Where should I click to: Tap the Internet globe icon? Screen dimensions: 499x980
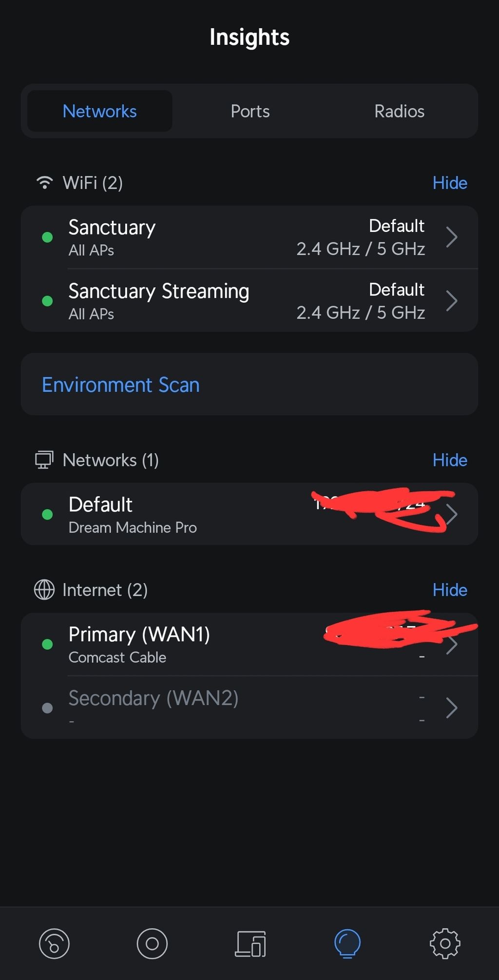coord(44,590)
